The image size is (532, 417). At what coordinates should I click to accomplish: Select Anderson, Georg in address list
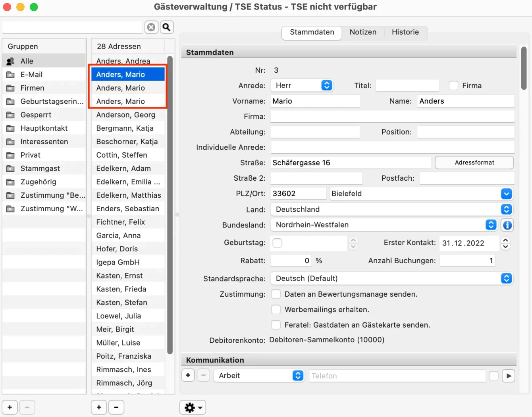(128, 115)
